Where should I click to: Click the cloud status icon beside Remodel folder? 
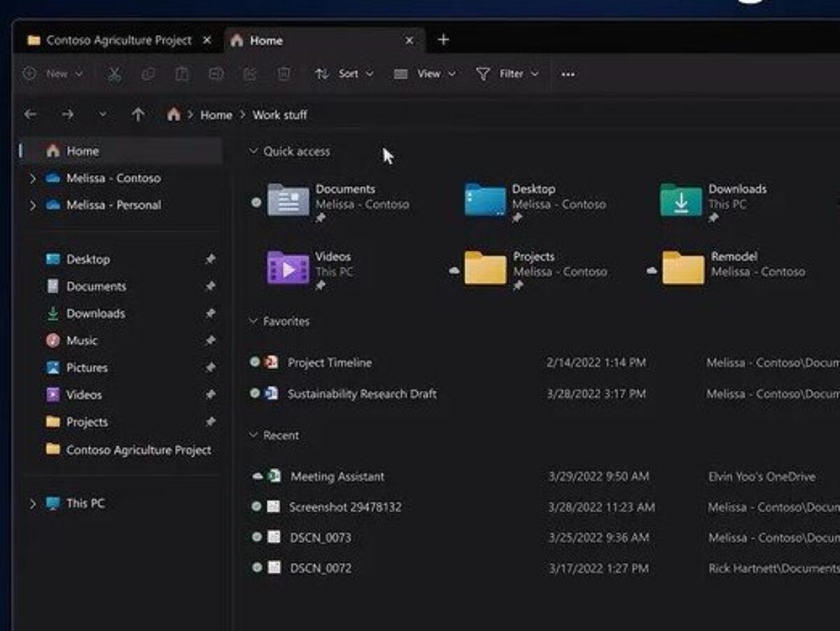tap(652, 270)
